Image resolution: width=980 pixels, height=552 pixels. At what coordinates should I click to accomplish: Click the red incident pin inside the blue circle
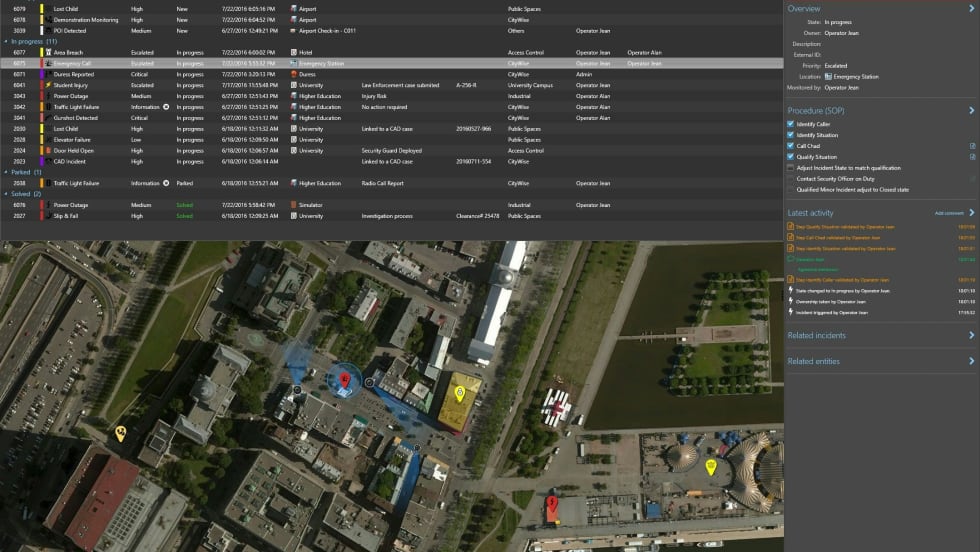[345, 379]
